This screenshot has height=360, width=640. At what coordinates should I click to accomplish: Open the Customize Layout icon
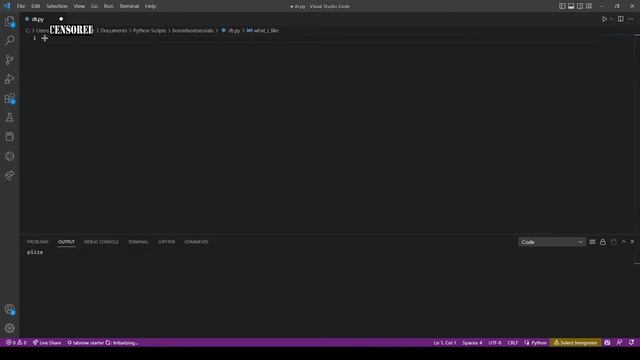tap(589, 6)
